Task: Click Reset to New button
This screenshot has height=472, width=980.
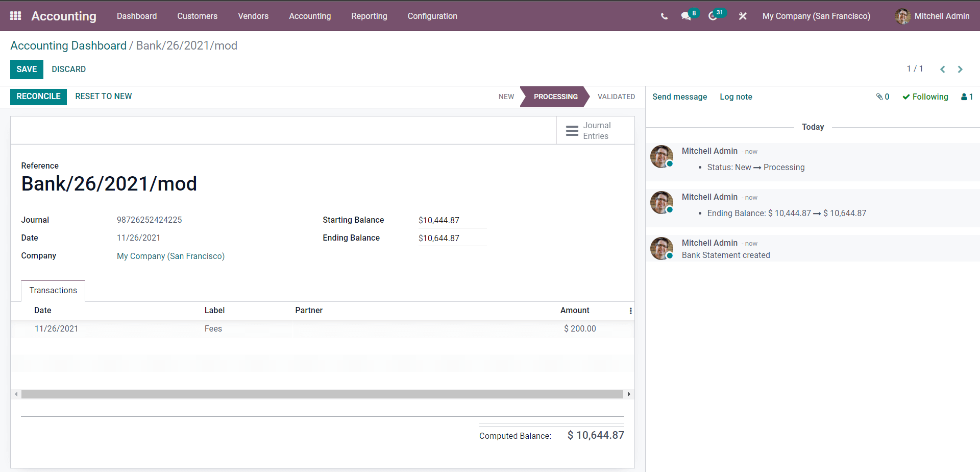Action: [x=103, y=97]
